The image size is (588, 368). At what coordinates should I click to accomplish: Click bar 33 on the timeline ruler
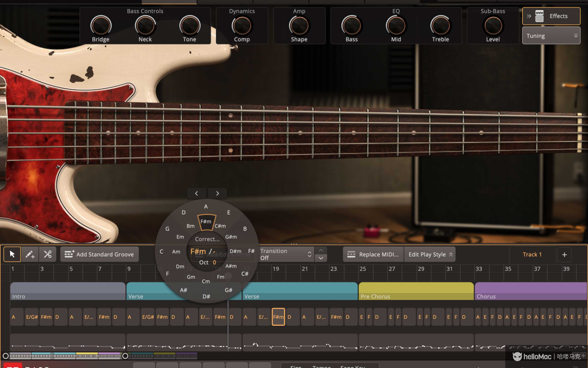click(479, 269)
